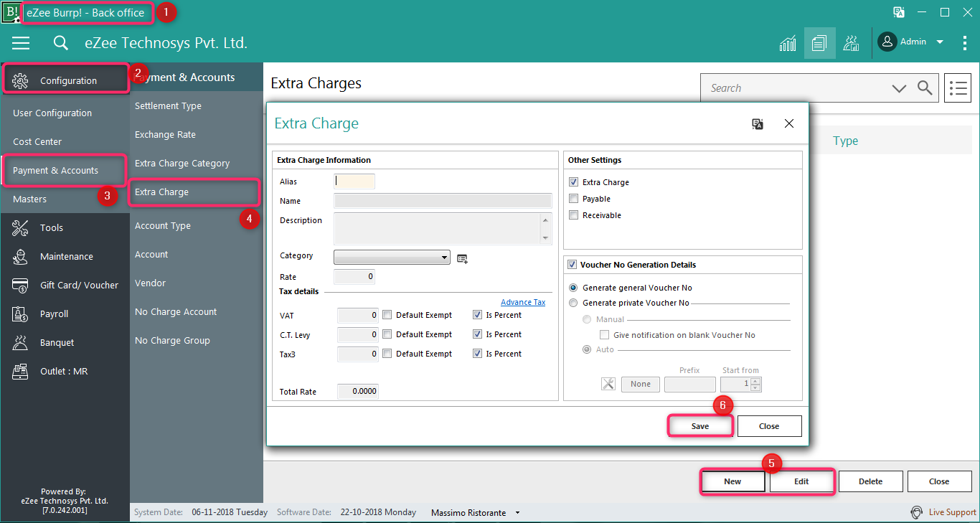980x523 pixels.
Task: Click the voucher settings tools icon
Action: point(608,384)
